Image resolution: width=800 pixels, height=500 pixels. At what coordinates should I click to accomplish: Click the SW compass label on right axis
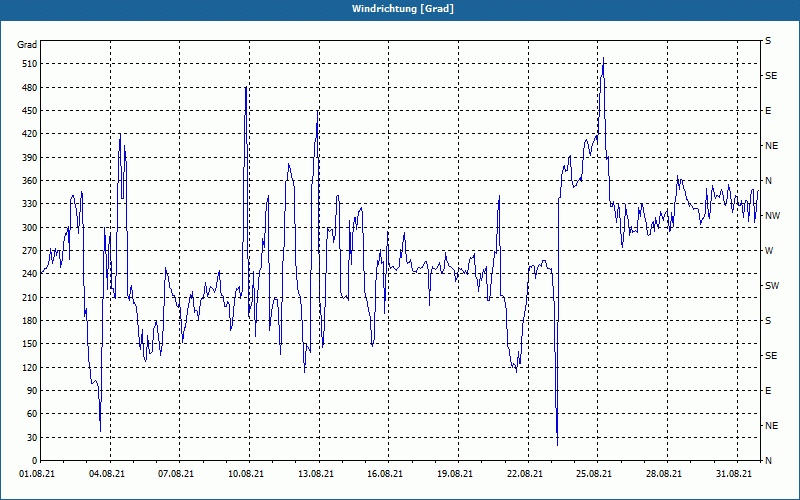[x=772, y=286]
